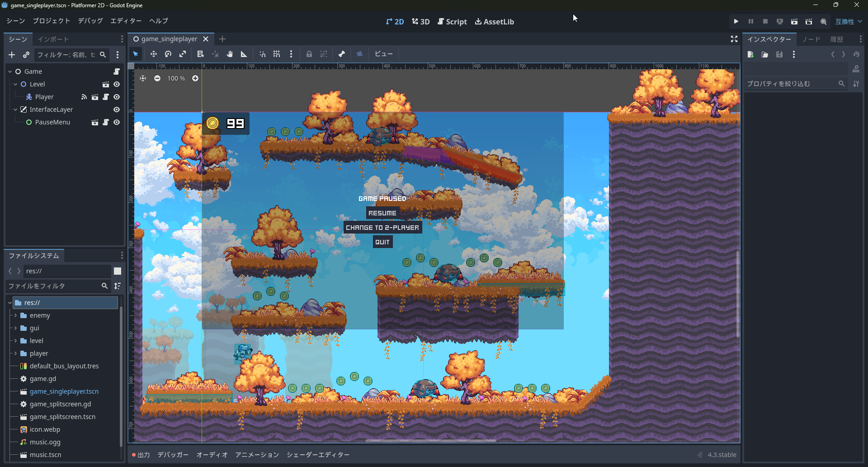Toggle the preview canvas scale icon
This screenshot has height=467, width=868.
pyautogui.click(x=360, y=54)
